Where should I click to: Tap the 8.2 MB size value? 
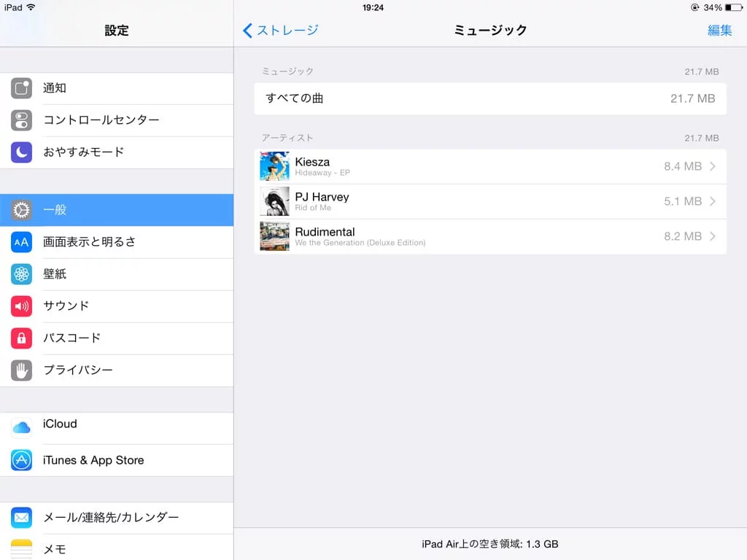pos(683,236)
